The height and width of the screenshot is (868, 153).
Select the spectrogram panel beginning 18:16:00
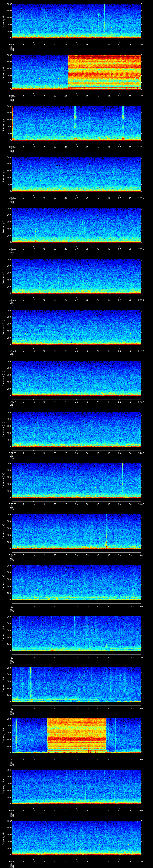pos(76,123)
